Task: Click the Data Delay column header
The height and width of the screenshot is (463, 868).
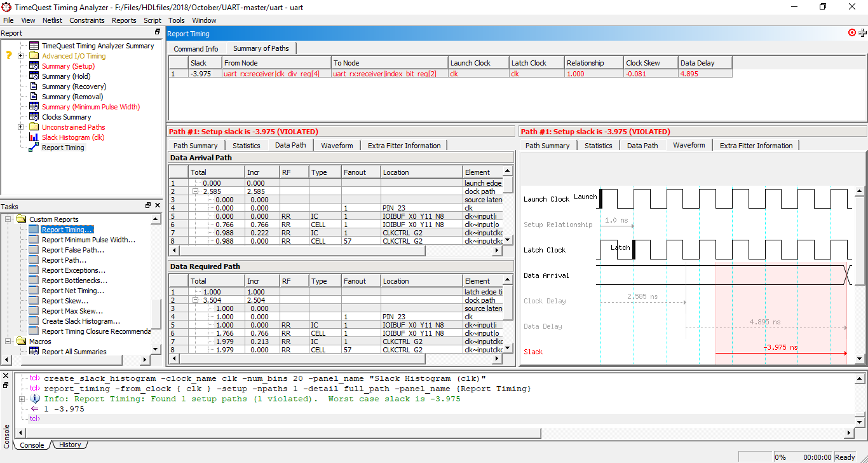Action: tap(705, 63)
